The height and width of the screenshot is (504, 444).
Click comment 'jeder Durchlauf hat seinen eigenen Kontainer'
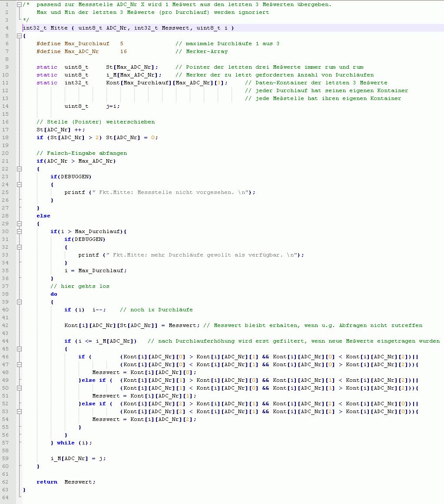(331, 90)
